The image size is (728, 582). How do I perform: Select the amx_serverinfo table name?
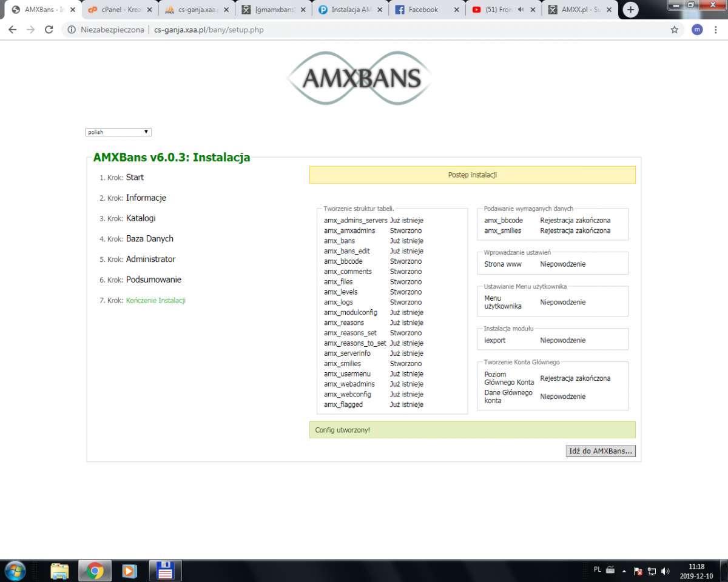point(347,353)
